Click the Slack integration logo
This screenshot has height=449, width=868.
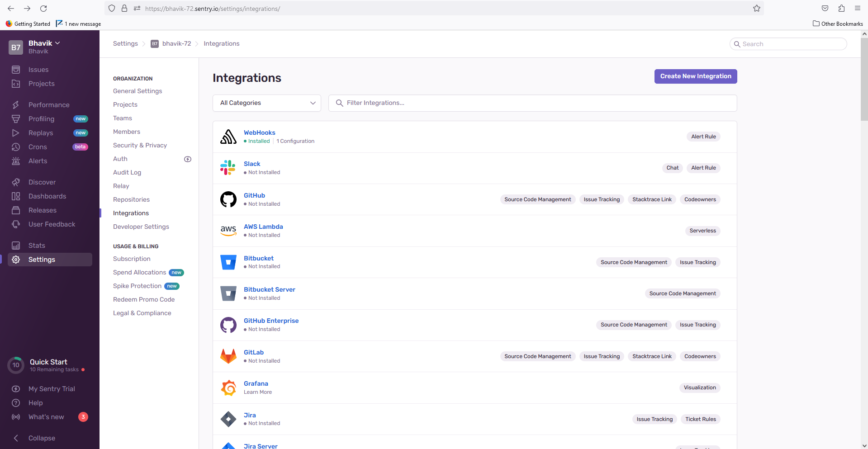(228, 168)
